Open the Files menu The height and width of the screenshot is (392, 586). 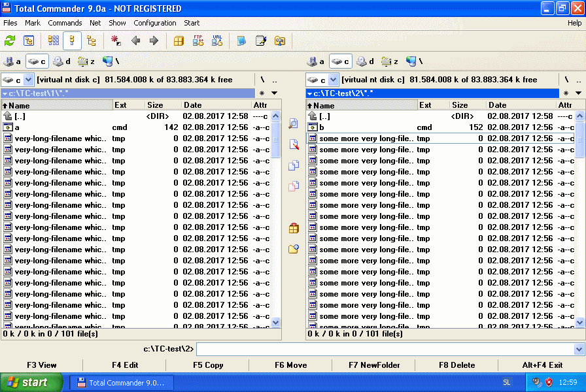pyautogui.click(x=10, y=23)
